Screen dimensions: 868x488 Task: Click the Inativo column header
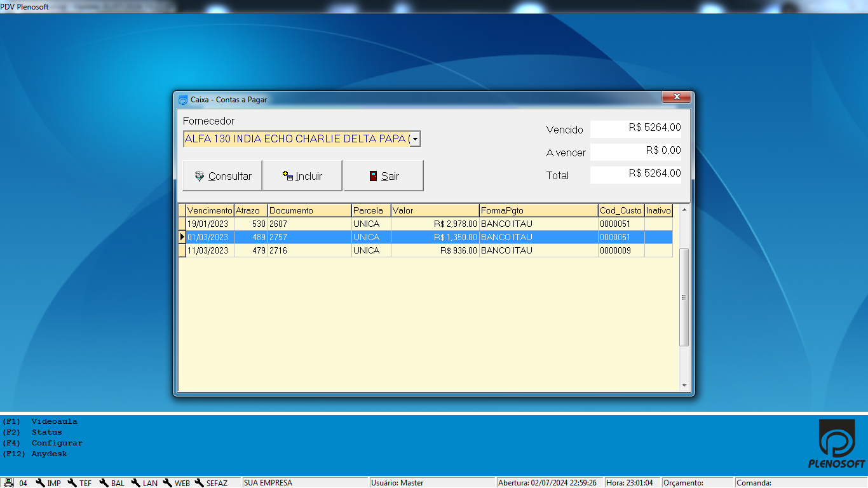click(x=658, y=210)
